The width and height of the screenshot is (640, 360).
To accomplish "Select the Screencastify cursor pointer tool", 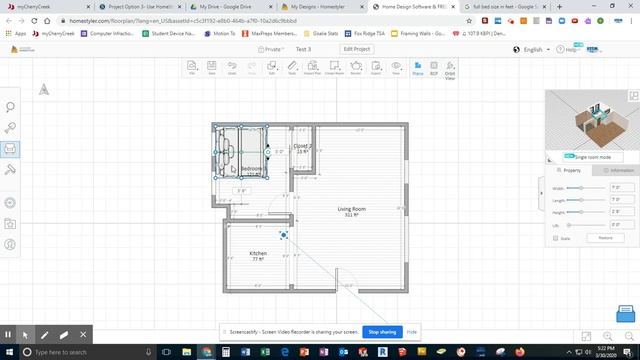I will [25, 335].
